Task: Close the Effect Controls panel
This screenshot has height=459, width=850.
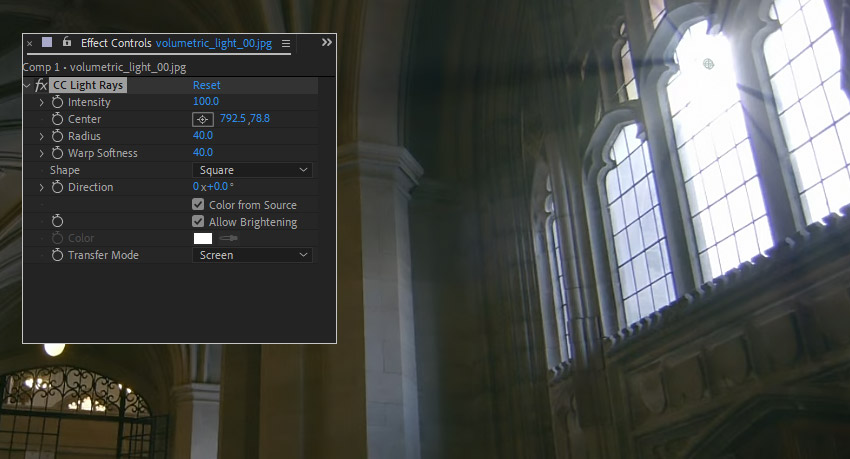Action: click(29, 43)
